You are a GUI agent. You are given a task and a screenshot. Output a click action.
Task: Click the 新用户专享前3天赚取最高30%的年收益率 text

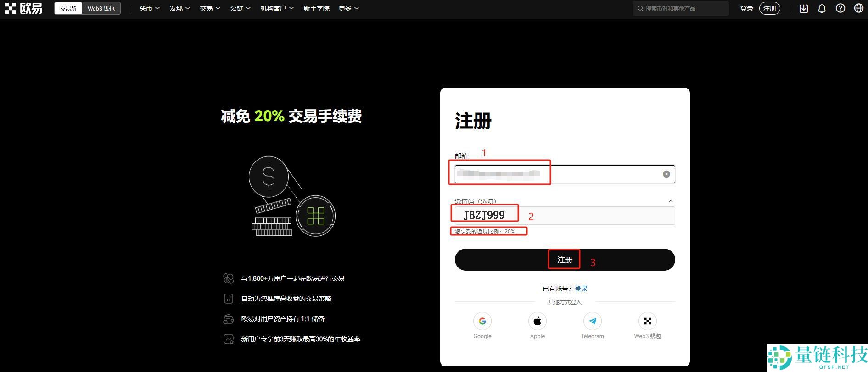(301, 339)
